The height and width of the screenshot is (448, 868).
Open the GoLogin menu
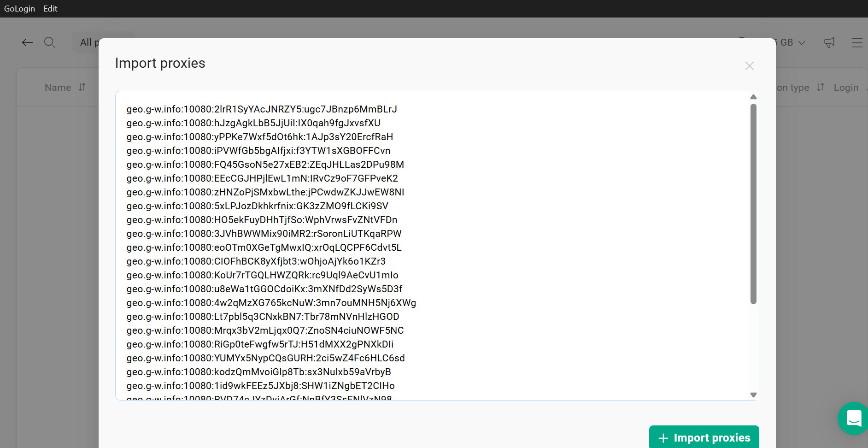click(x=19, y=9)
